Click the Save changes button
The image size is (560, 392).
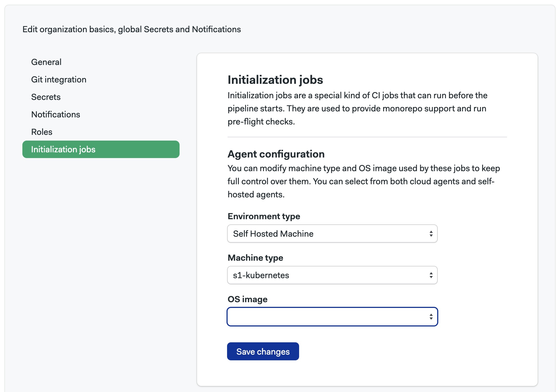pyautogui.click(x=263, y=351)
